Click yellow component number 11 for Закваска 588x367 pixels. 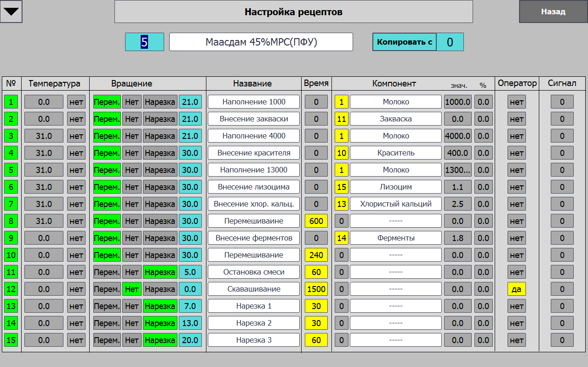tap(341, 119)
